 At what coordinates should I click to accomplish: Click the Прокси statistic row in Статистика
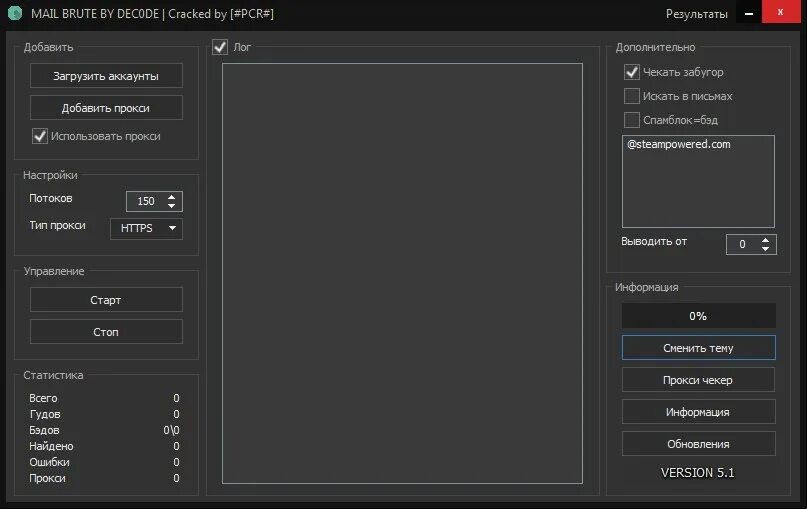coord(104,478)
